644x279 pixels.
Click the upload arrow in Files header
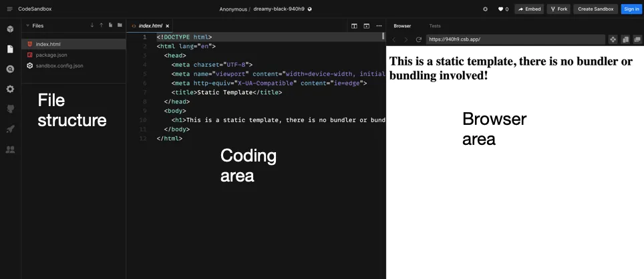[102, 25]
